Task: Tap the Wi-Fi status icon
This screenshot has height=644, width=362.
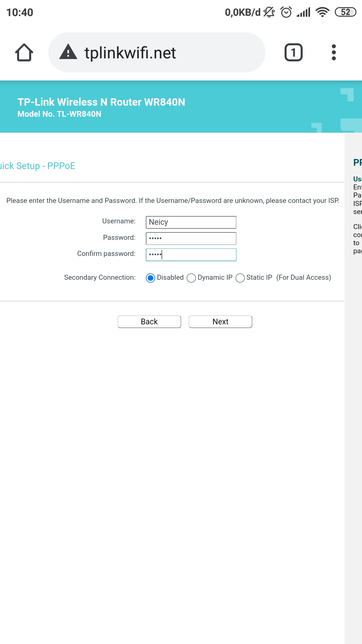Action: [322, 12]
